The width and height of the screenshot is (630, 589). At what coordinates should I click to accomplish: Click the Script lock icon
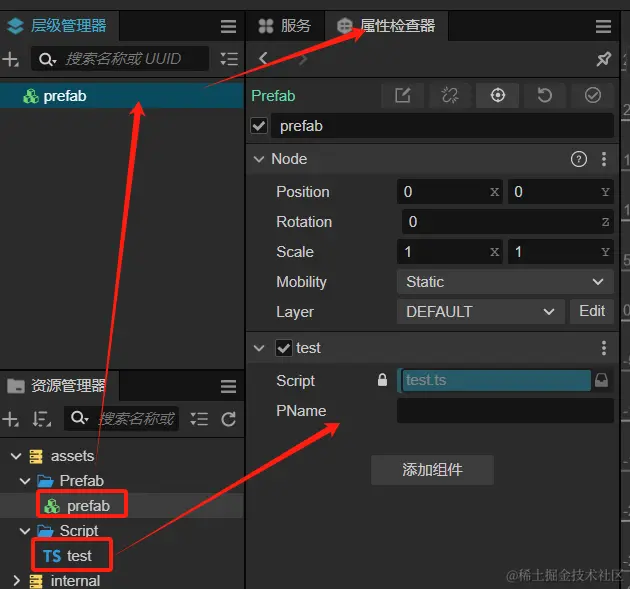tap(382, 380)
